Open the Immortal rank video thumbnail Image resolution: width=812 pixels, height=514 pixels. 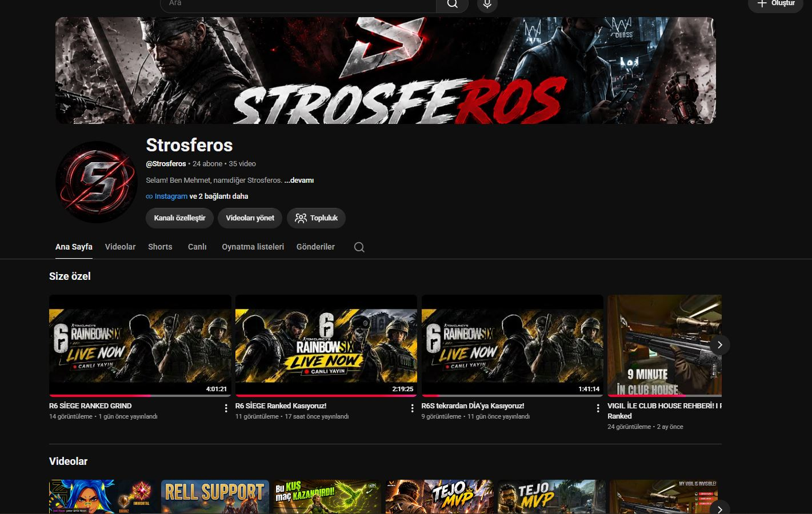103,497
